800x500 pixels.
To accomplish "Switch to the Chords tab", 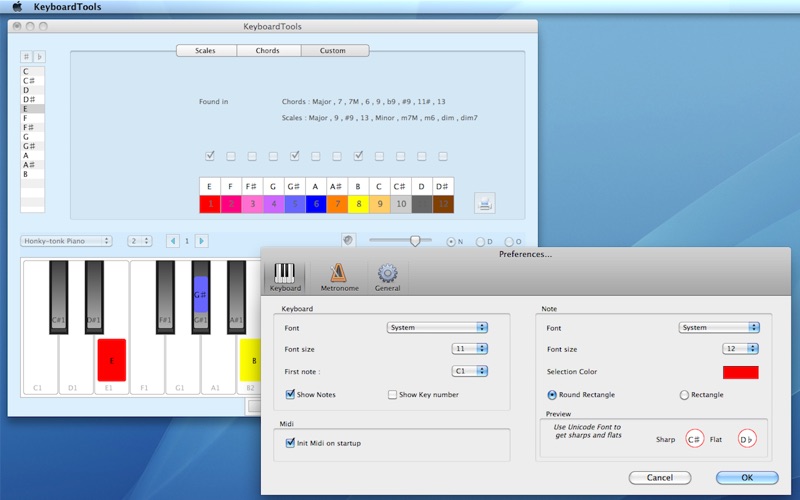I will [x=268, y=51].
